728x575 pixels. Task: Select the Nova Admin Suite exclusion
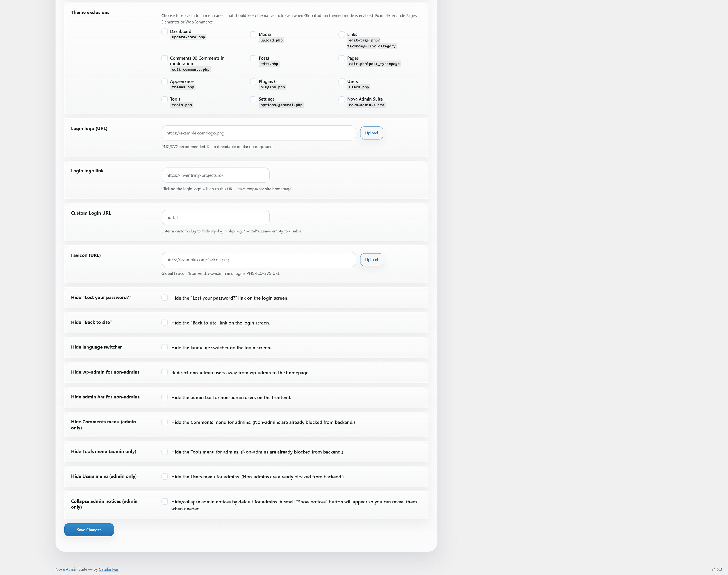342,99
